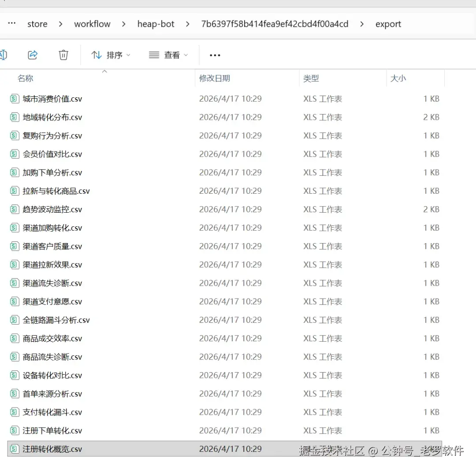Go to the store folder breadcrumb

tap(37, 24)
